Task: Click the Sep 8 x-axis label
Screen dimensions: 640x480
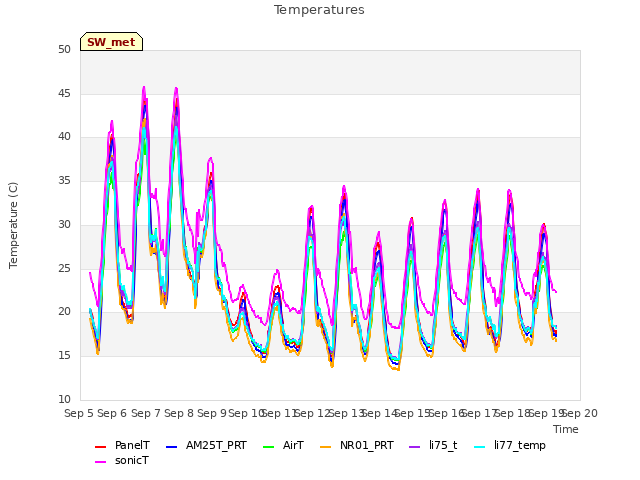Action: pyautogui.click(x=179, y=413)
